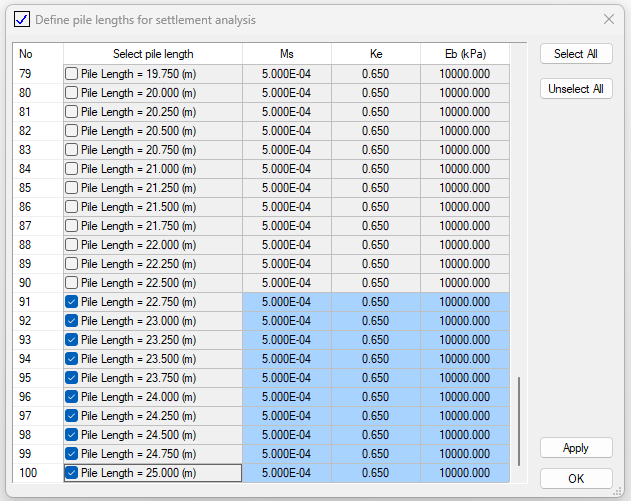The image size is (631, 501).
Task: Click the Eb value in row 100
Action: pos(465,473)
